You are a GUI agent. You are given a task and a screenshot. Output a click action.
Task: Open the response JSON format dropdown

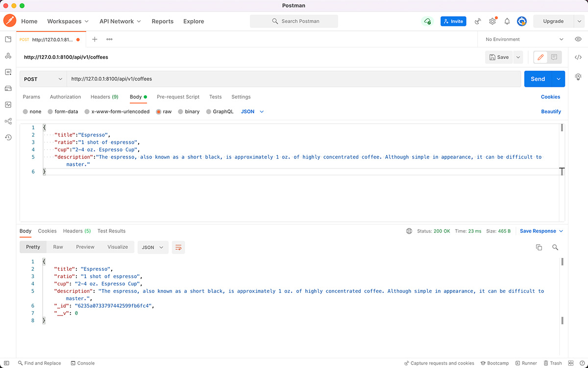(x=153, y=247)
